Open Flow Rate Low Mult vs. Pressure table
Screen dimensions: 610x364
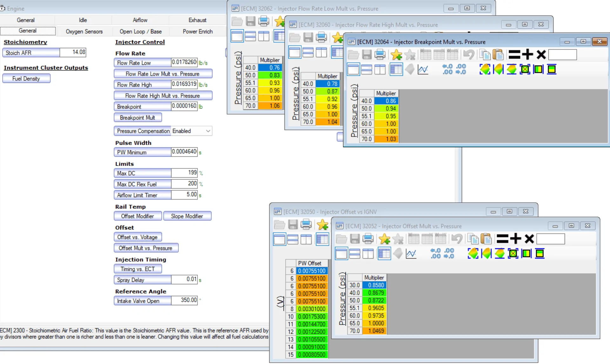tap(163, 74)
